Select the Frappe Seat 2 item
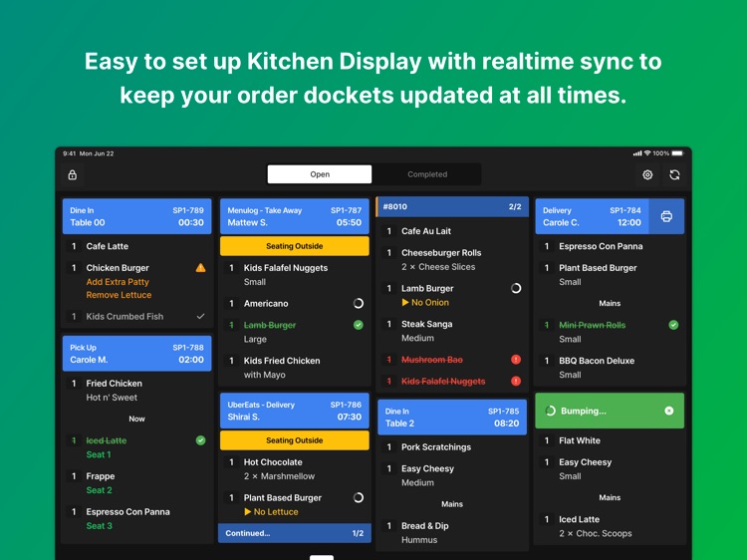The image size is (747, 560). [136, 483]
